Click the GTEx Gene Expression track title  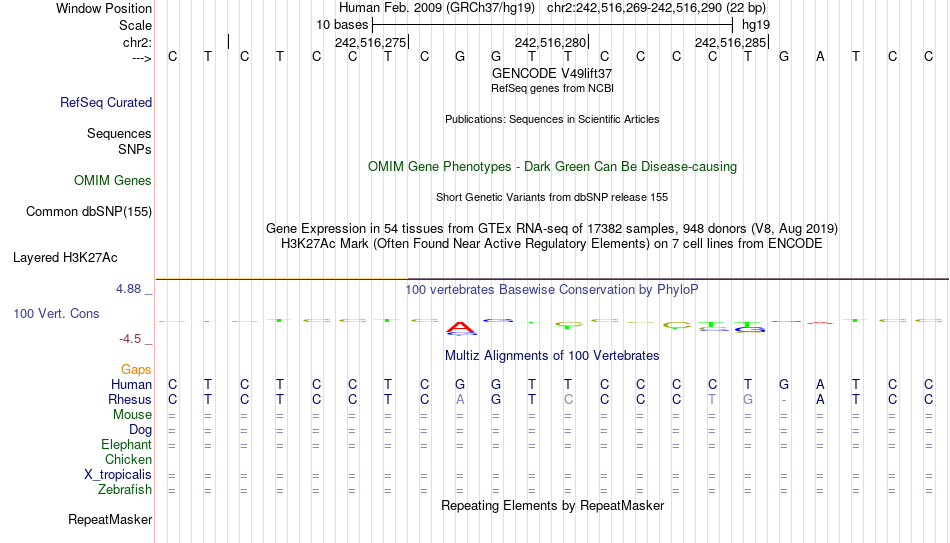tap(552, 228)
